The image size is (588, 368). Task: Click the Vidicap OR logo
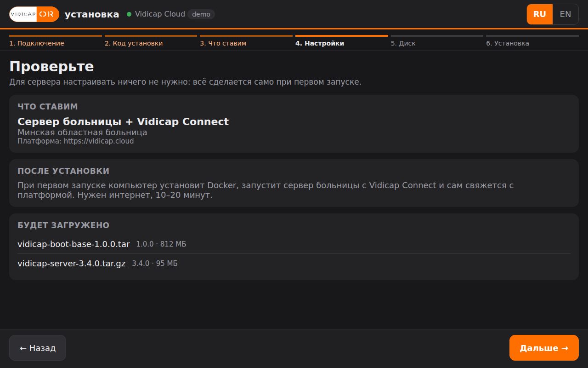[x=34, y=14]
